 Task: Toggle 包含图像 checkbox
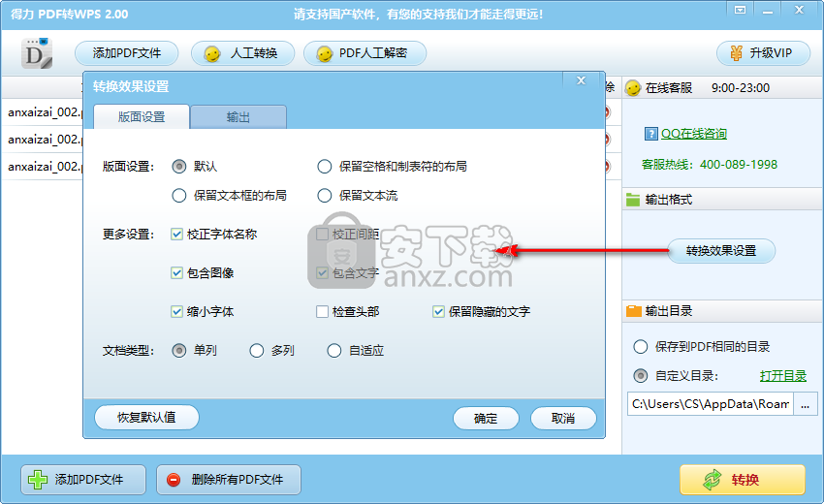click(x=176, y=272)
